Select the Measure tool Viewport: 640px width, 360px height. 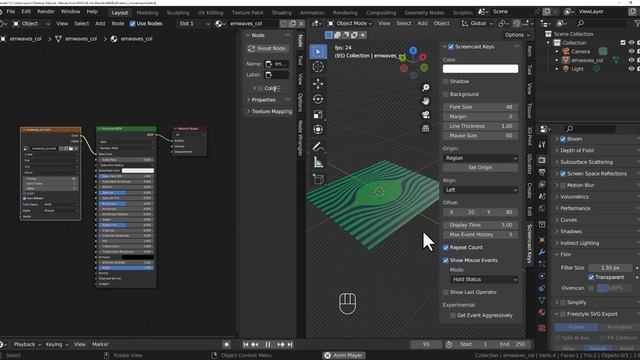(x=318, y=162)
